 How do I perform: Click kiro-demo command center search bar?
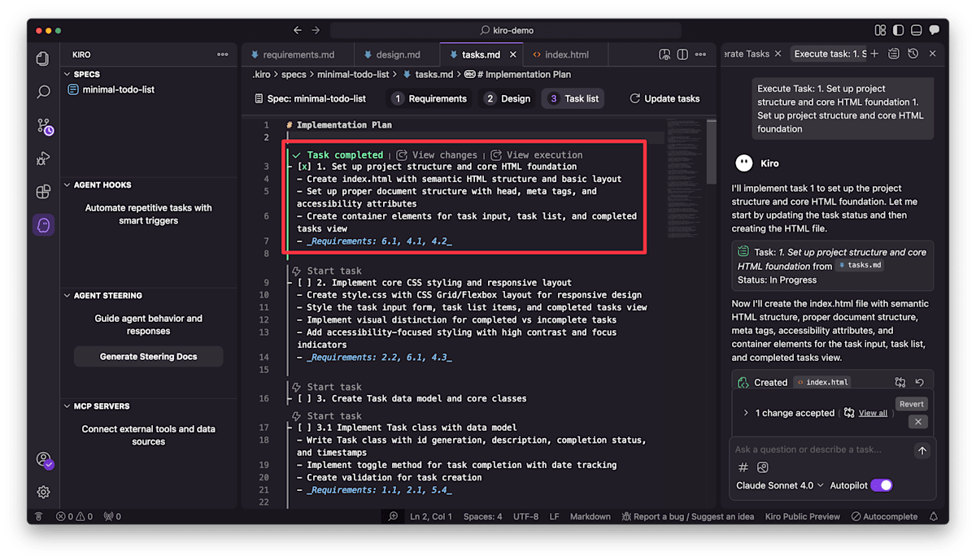click(x=505, y=30)
